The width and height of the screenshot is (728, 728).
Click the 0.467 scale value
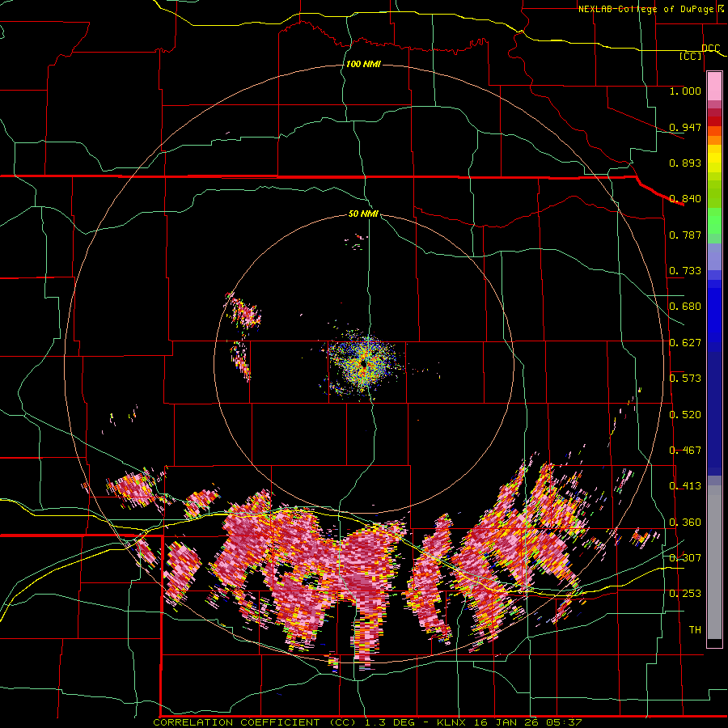685,451
